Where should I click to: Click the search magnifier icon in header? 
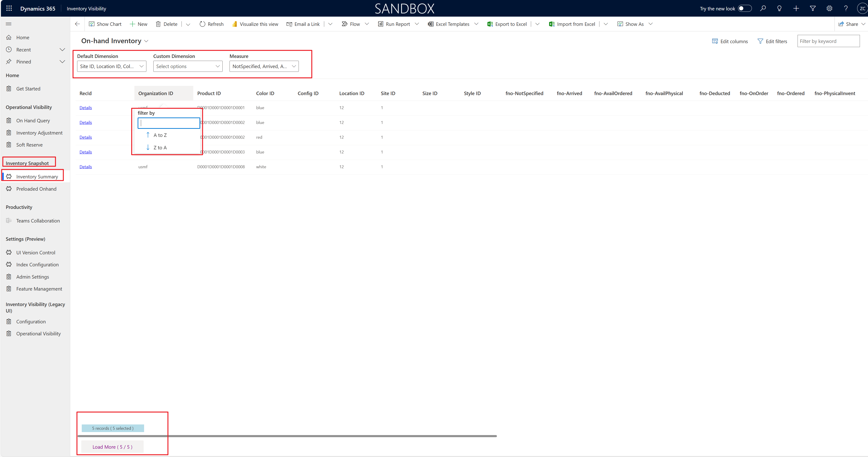tap(763, 8)
